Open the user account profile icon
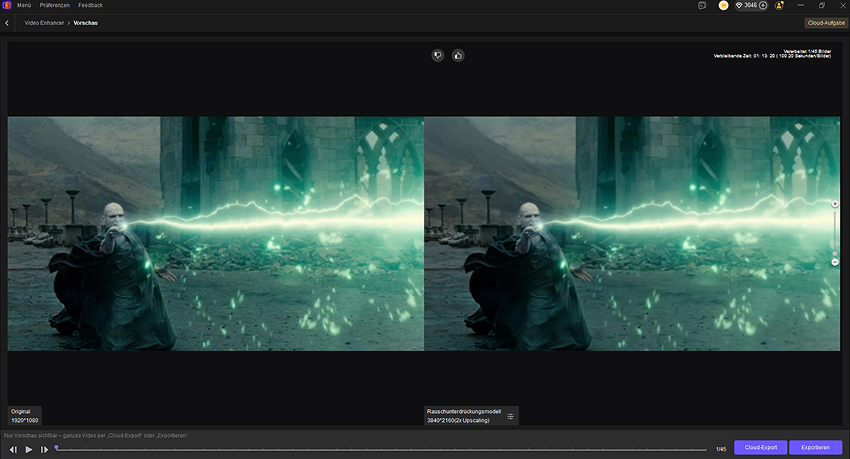 click(x=780, y=5)
